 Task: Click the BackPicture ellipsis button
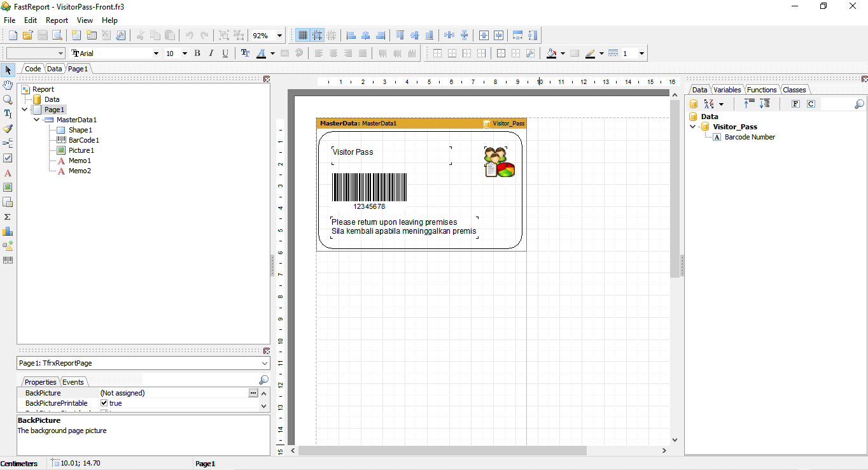pos(253,393)
